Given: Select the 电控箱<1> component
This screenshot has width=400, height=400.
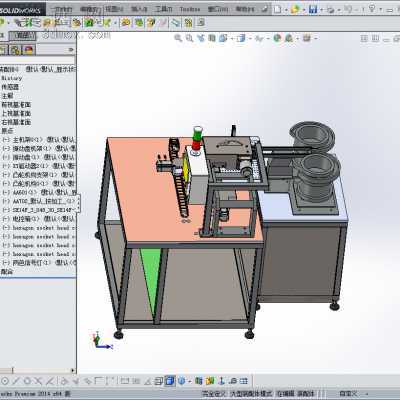Looking at the screenshot, I should click(x=39, y=219).
